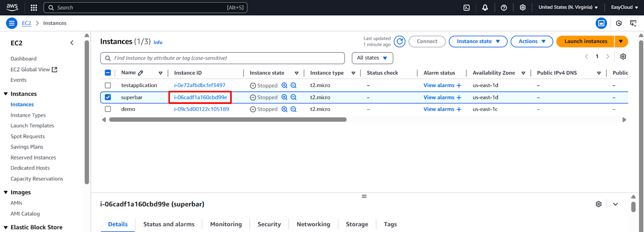
Task: Collapse the Images sidebar section
Action: click(x=6, y=193)
